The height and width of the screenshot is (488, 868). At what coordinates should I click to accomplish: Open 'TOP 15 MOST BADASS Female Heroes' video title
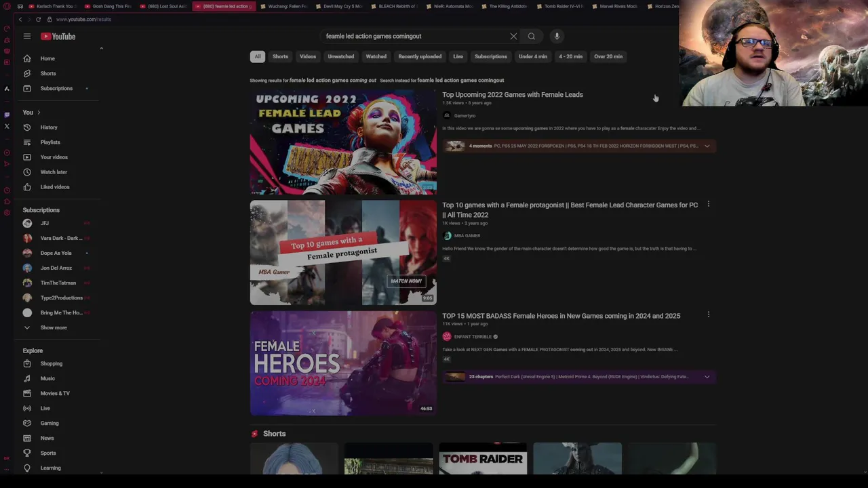[561, 316]
